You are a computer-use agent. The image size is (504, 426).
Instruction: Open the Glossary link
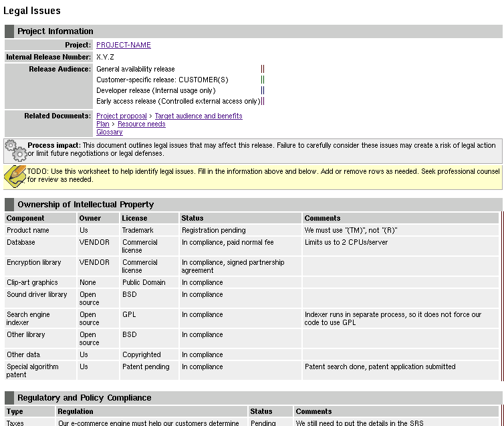point(109,132)
